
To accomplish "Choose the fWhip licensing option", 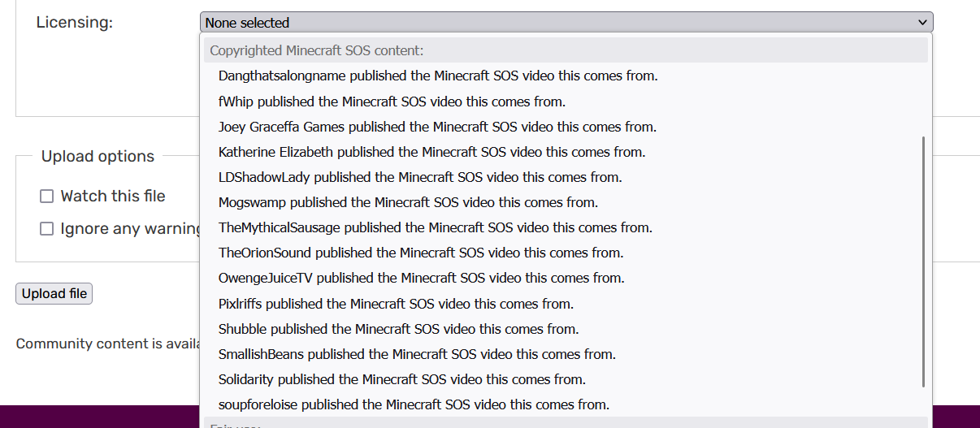I will (x=392, y=102).
